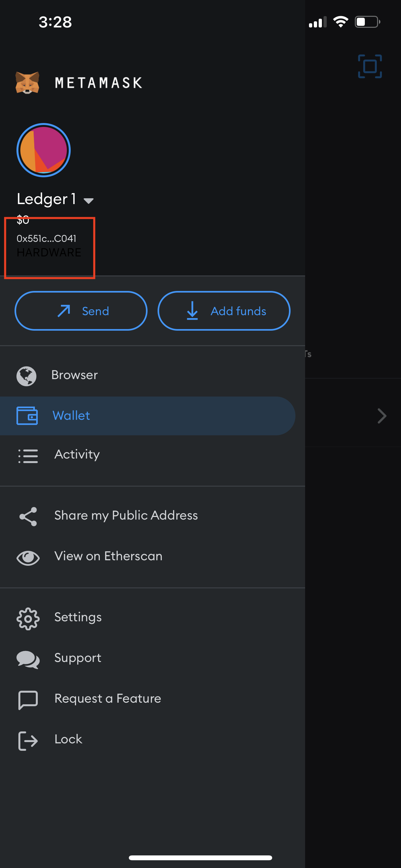Click the colorful account avatar circle
The height and width of the screenshot is (868, 401).
[43, 150]
